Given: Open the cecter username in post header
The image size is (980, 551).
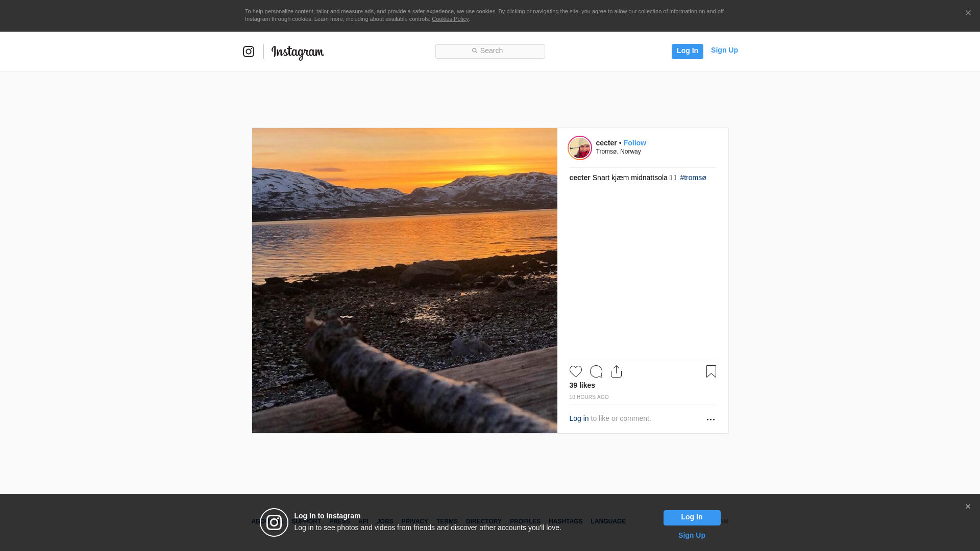Looking at the screenshot, I should (606, 143).
